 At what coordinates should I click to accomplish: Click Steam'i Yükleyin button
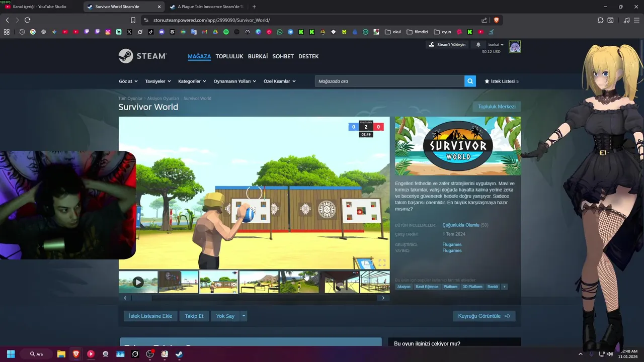[447, 45]
